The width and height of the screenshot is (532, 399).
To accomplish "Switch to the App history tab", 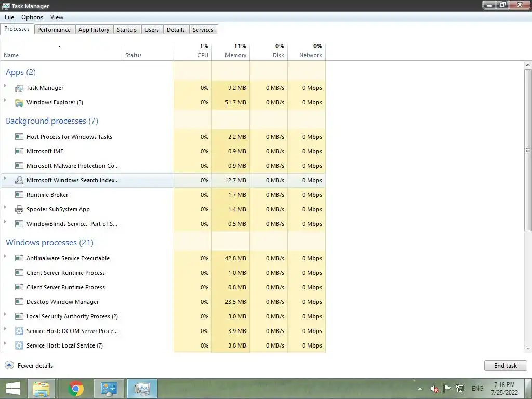I will click(94, 30).
